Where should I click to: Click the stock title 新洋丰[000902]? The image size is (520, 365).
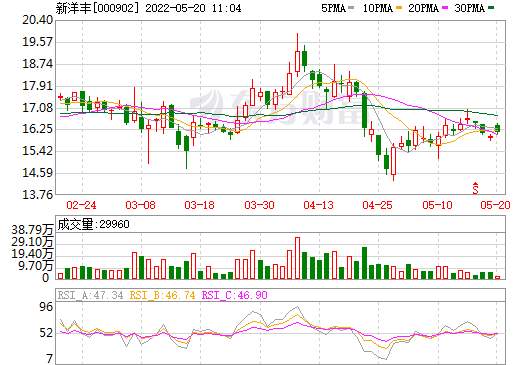[x=97, y=8]
